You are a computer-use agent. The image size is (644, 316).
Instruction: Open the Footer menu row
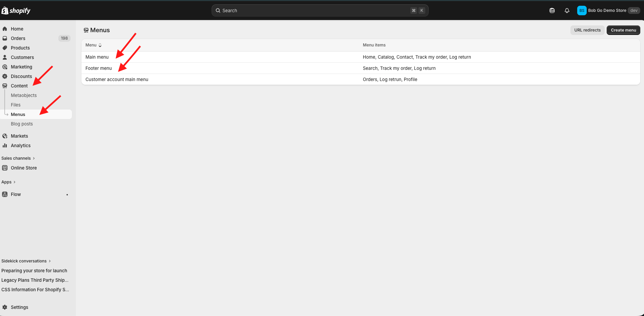coord(99,68)
